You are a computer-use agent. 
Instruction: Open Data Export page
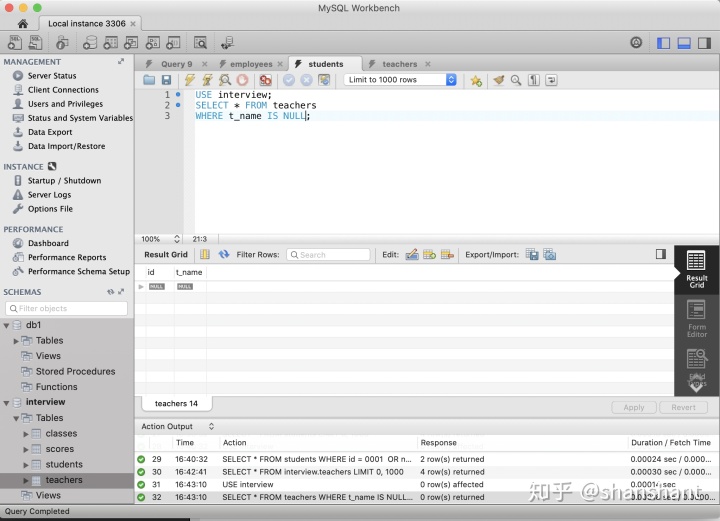click(x=50, y=132)
